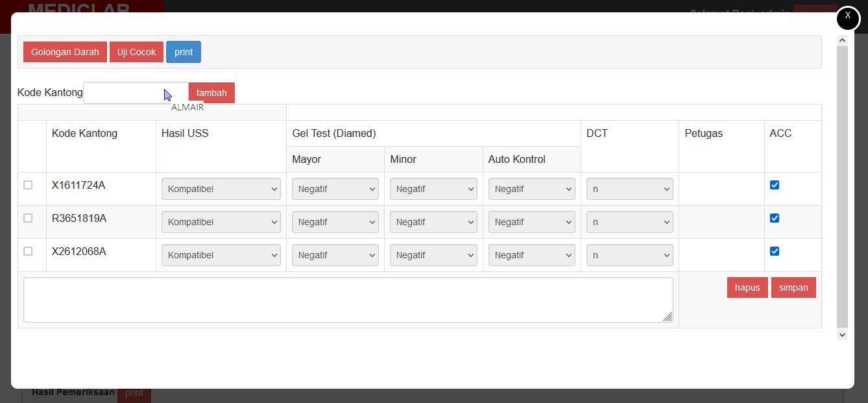
Task: Click the tambah button
Action: [211, 93]
